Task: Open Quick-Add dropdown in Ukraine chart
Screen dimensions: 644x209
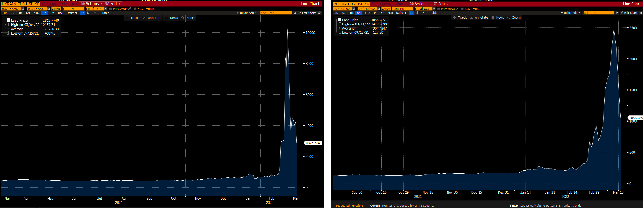Action: (247, 13)
